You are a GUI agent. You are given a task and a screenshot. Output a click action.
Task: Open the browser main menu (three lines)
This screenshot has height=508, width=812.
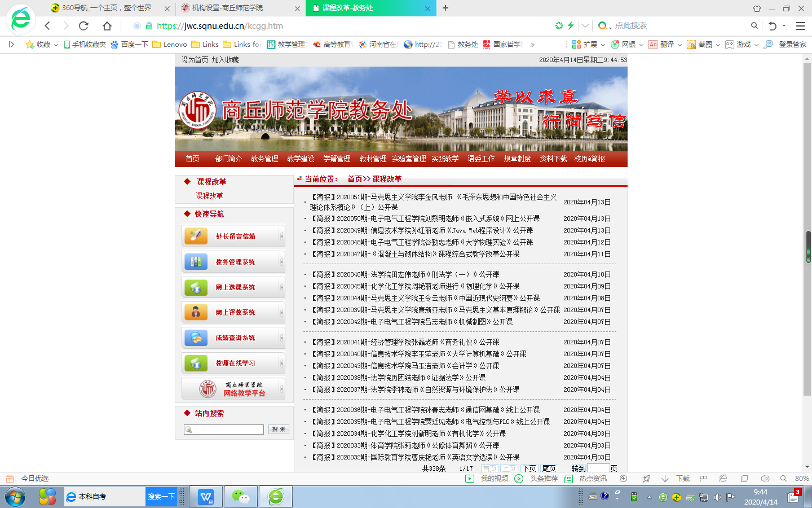click(x=800, y=26)
